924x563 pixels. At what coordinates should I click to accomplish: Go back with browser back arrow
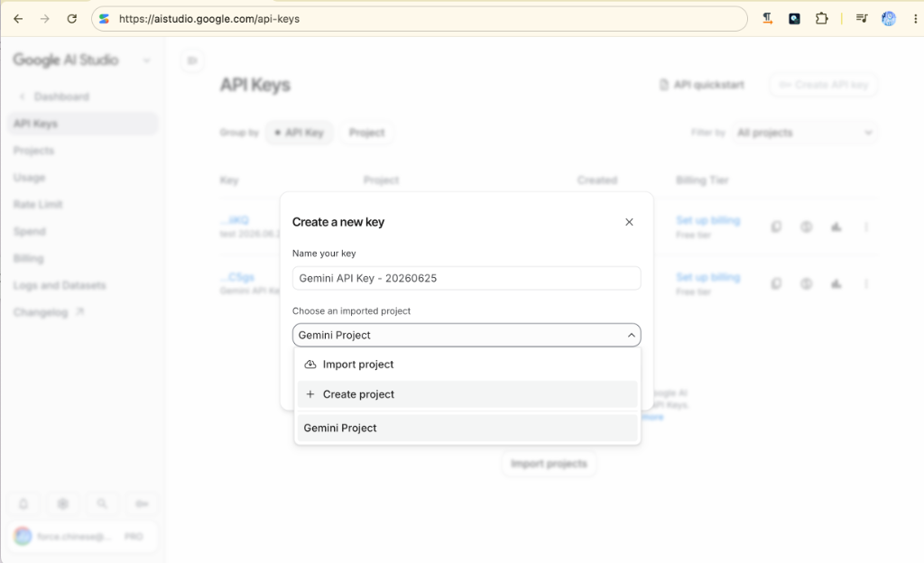tap(18, 19)
